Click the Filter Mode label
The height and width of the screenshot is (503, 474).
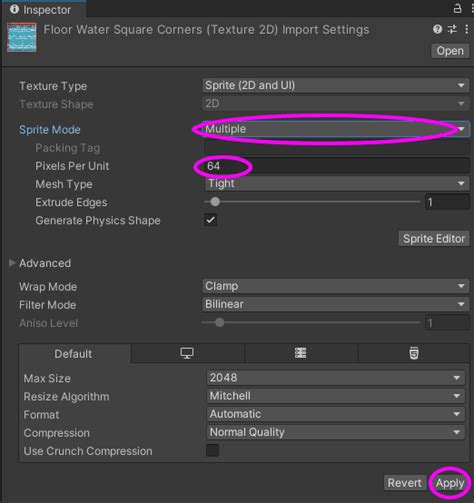point(47,305)
